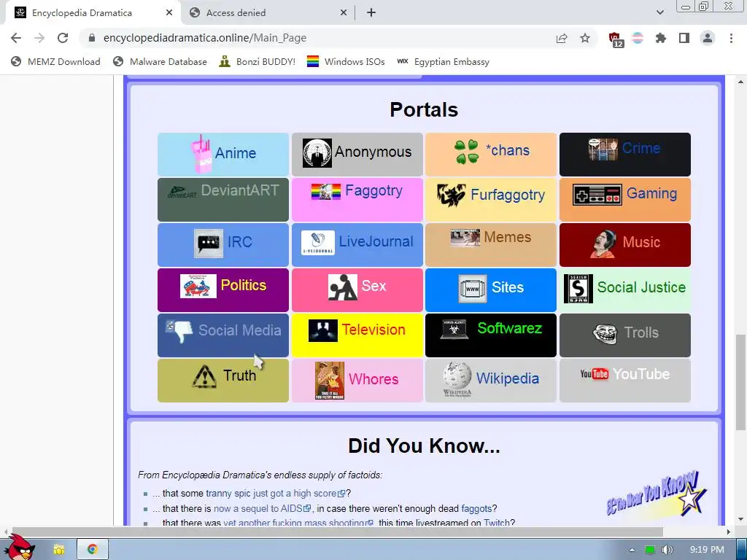Click the DeviantART logo icon
The width and height of the screenshot is (747, 560).
pyautogui.click(x=182, y=192)
